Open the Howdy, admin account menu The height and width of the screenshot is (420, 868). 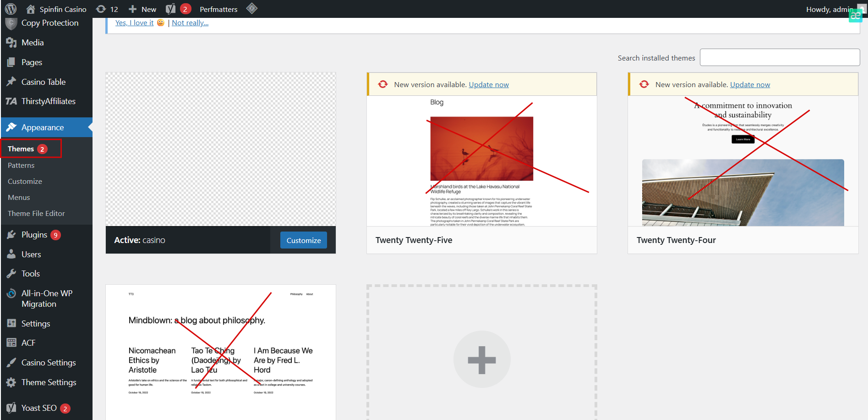pyautogui.click(x=830, y=9)
